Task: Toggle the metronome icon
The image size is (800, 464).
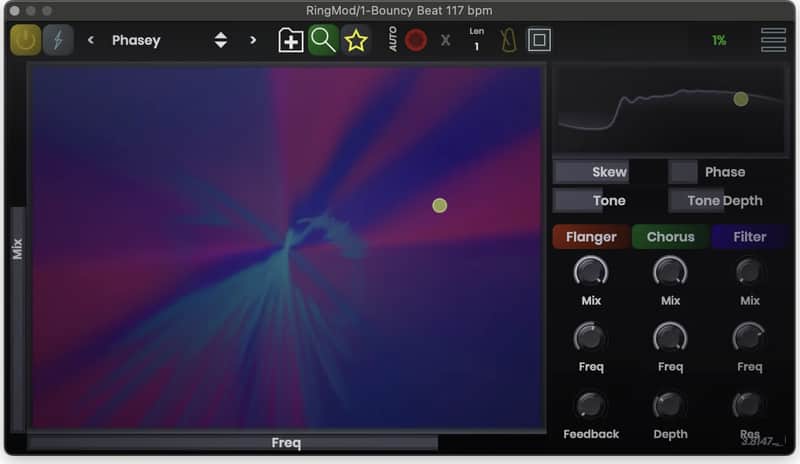Action: (x=508, y=40)
